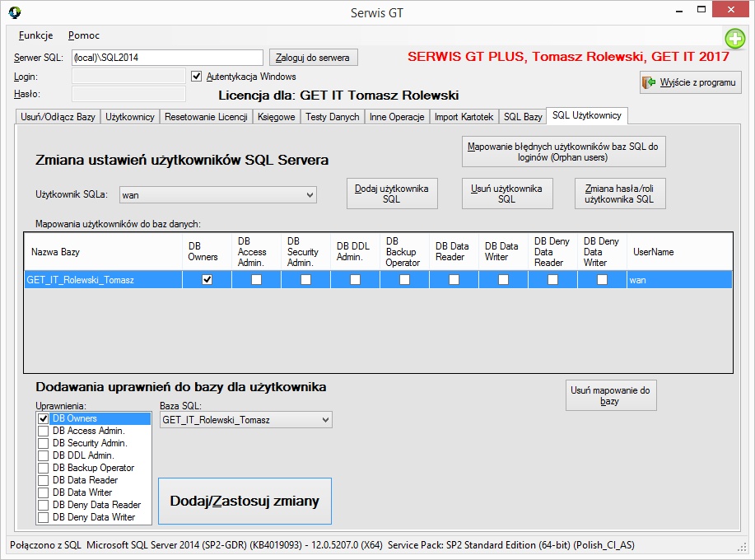The width and height of the screenshot is (755, 560).
Task: Check DB Deny Data Reader in Uprawnienia list
Action: click(43, 505)
